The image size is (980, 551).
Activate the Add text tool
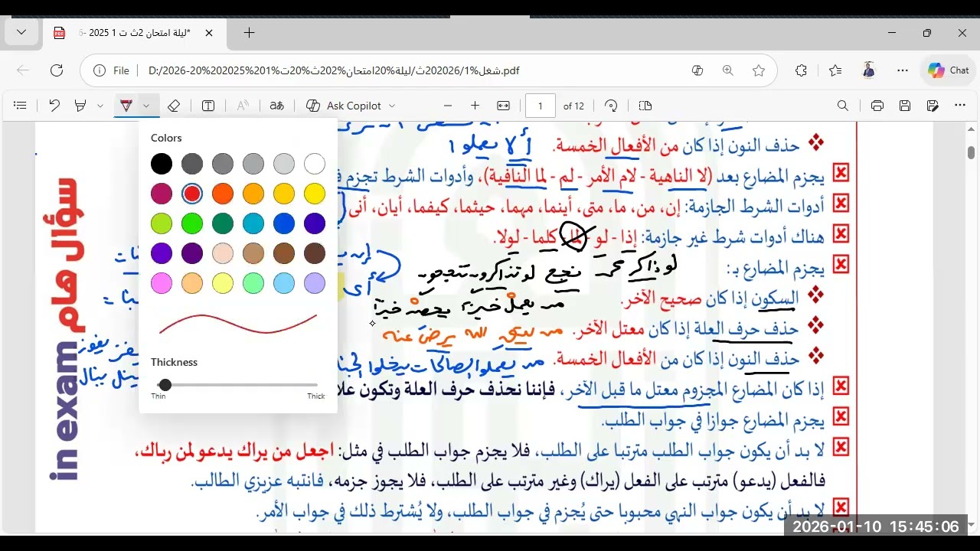point(208,106)
